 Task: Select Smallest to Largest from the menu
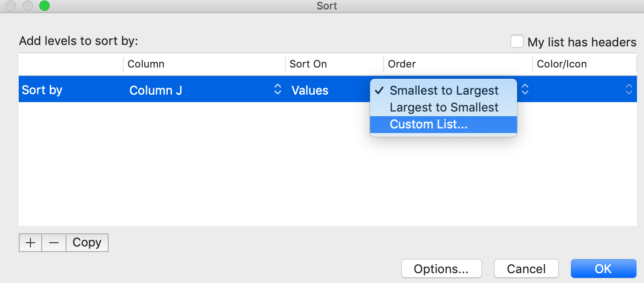[444, 90]
